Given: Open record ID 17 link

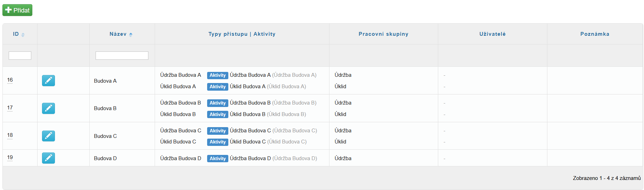Looking at the screenshot, I should (10, 108).
